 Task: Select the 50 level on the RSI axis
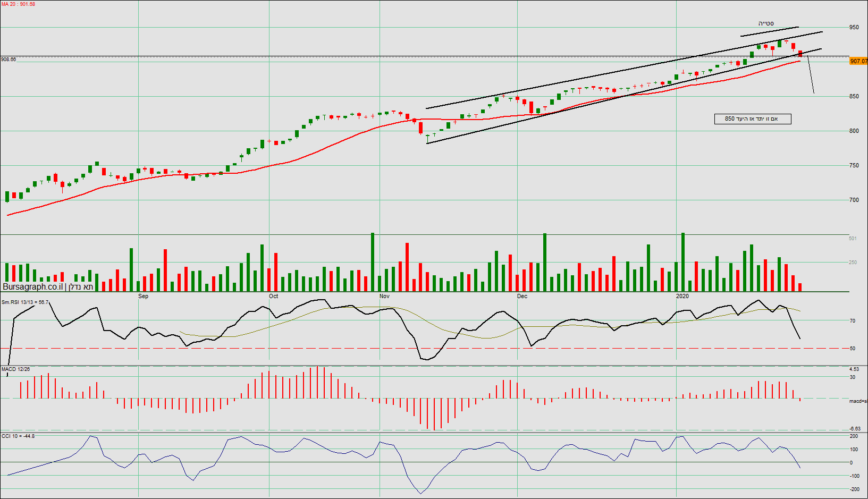click(x=853, y=348)
